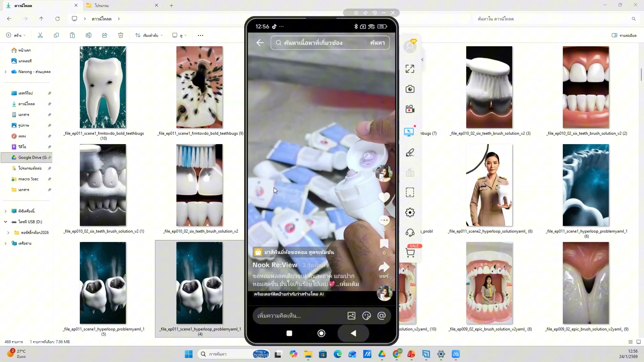This screenshot has width=644, height=362.
Task: Expand the Narong OneDrive tree node
Action: pyautogui.click(x=5, y=72)
